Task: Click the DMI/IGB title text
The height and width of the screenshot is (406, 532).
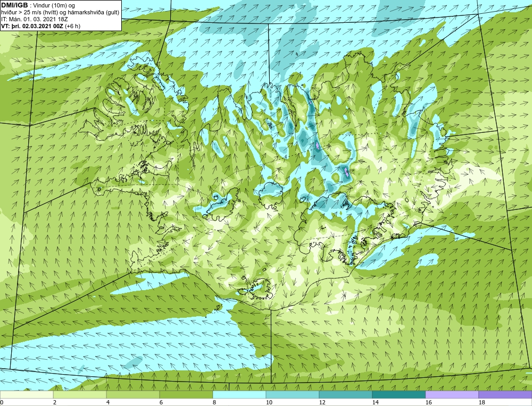Action: click(x=14, y=5)
